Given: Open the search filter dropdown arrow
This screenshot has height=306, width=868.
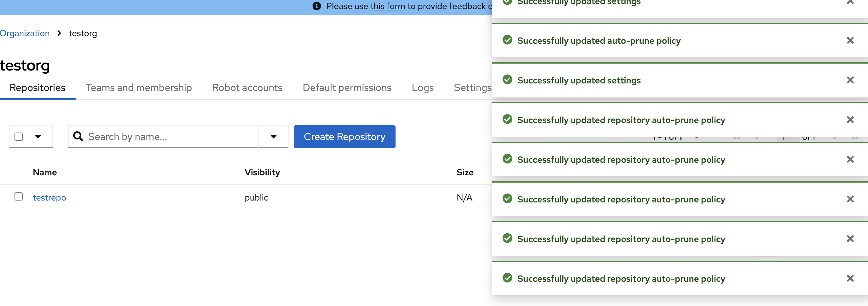Looking at the screenshot, I should click(x=273, y=137).
